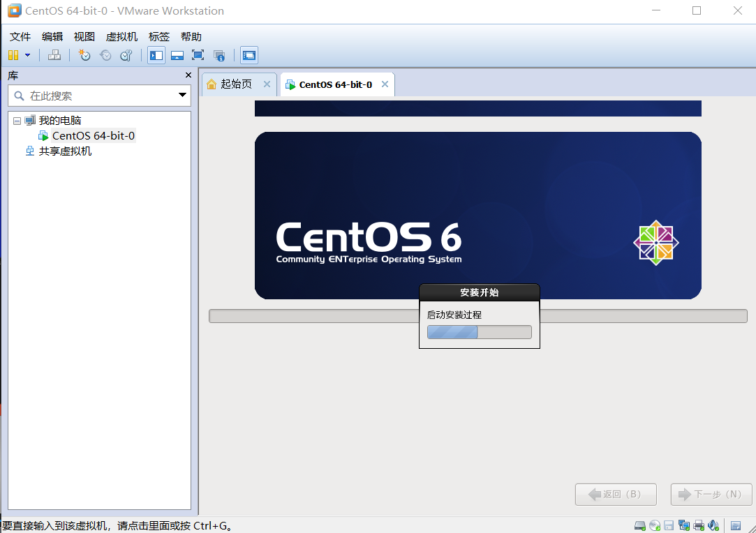This screenshot has width=756, height=533.
Task: Open the 虚拟机 menu
Action: pos(121,36)
